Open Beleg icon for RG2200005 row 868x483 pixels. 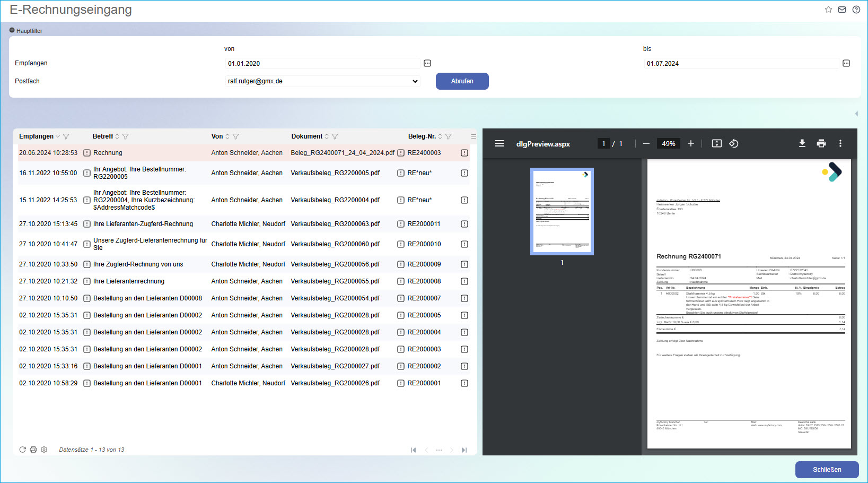pos(401,173)
